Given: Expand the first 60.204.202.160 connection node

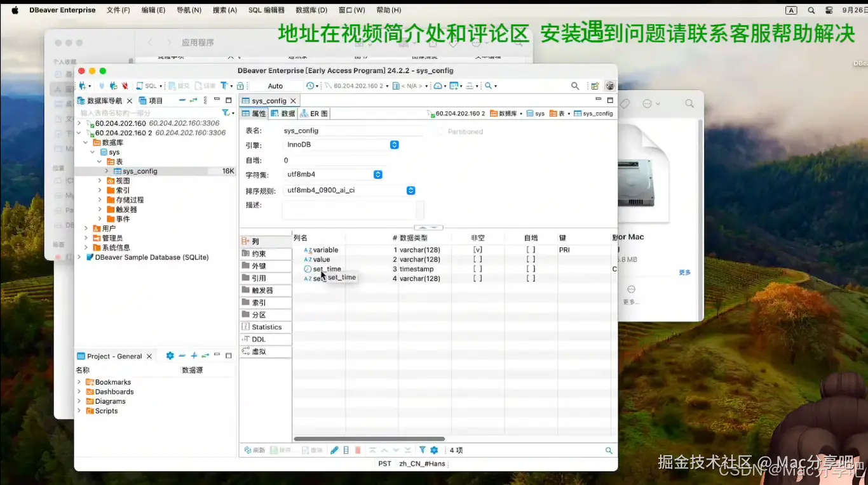Looking at the screenshot, I should coord(79,123).
